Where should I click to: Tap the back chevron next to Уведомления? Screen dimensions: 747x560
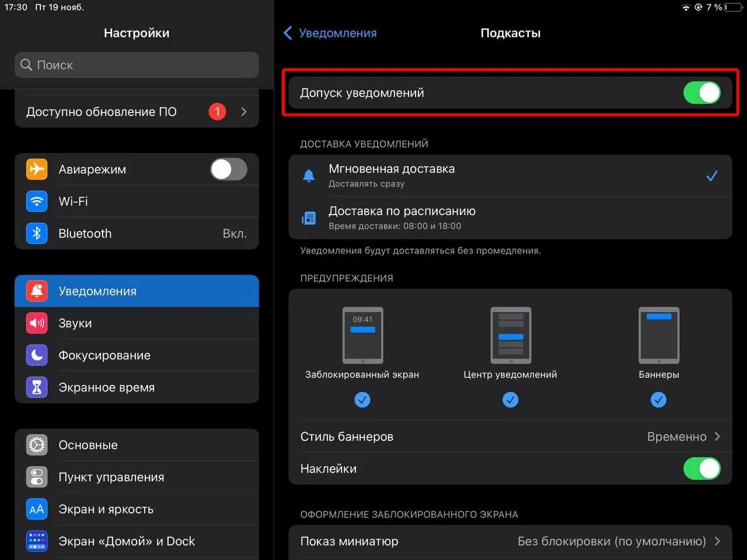tap(288, 33)
